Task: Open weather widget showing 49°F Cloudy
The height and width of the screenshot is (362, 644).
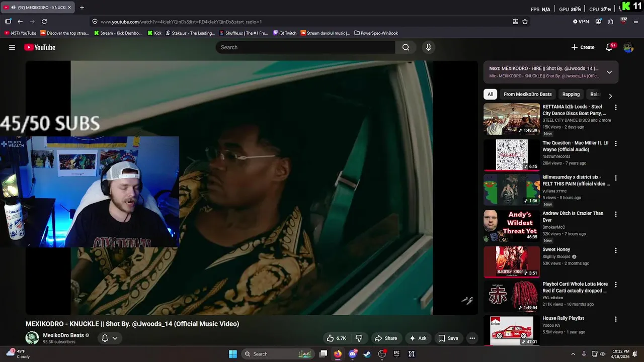Action: point(18,354)
